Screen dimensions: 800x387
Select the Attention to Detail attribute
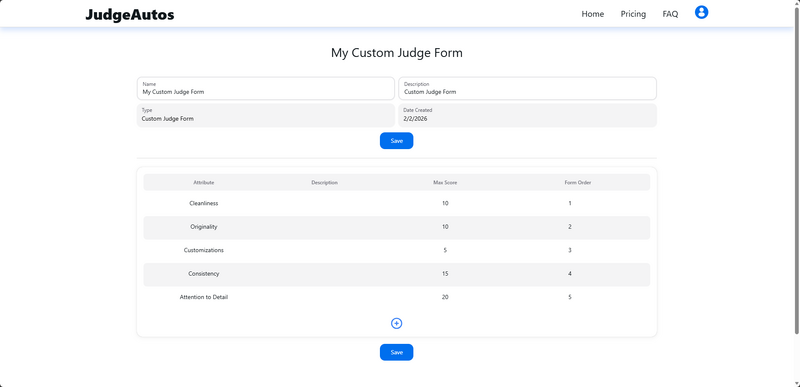click(204, 297)
